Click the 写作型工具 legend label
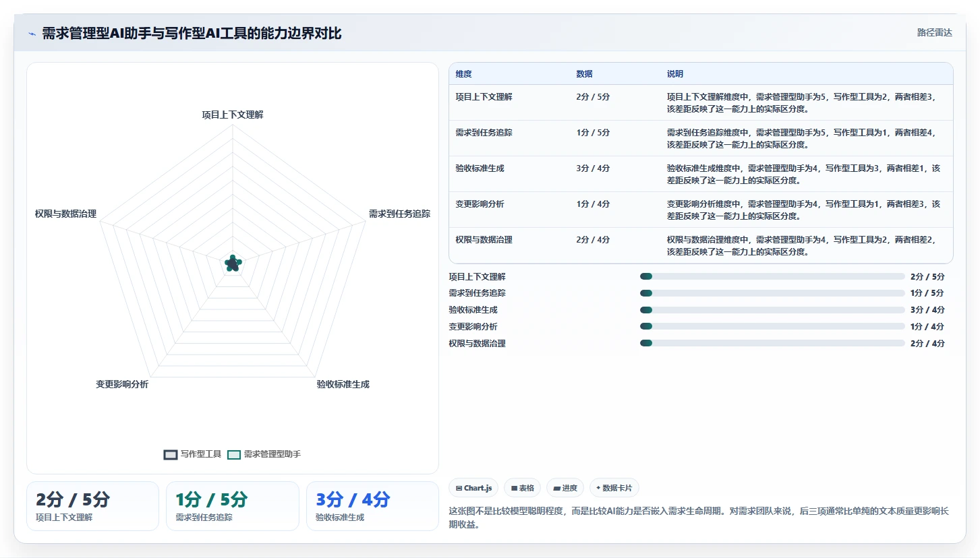The width and height of the screenshot is (980, 558). click(x=201, y=454)
